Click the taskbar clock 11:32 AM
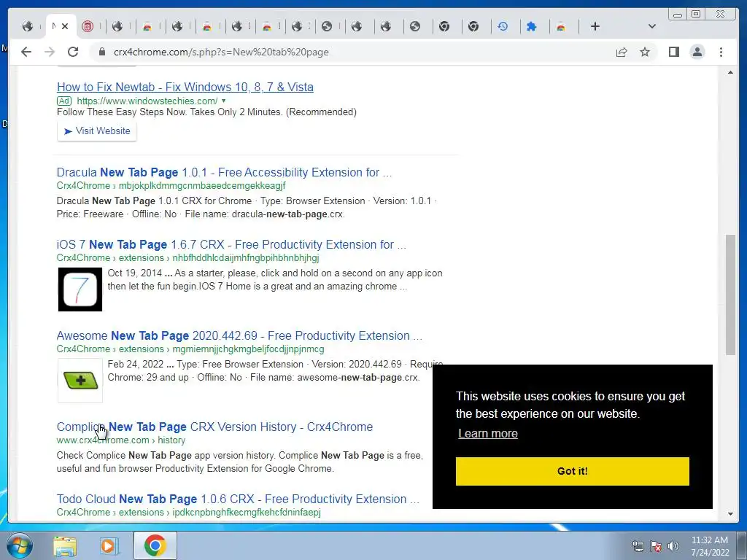 [x=710, y=540]
